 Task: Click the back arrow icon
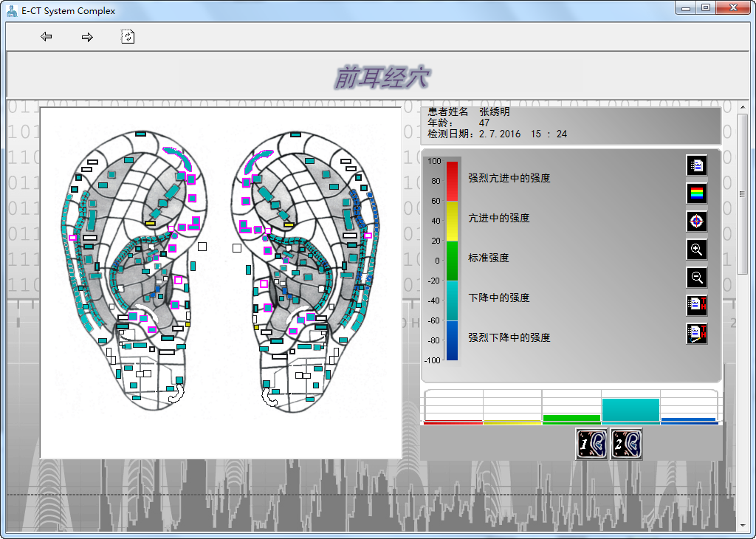pos(47,37)
